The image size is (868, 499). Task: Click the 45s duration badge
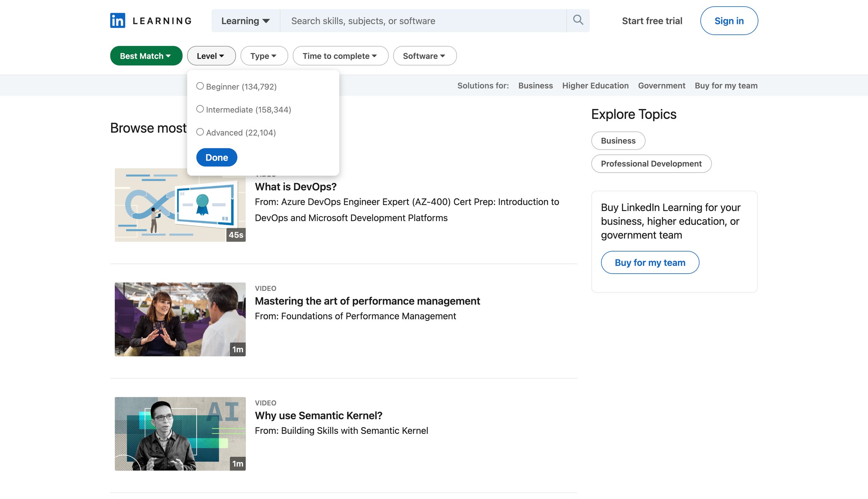pyautogui.click(x=236, y=234)
